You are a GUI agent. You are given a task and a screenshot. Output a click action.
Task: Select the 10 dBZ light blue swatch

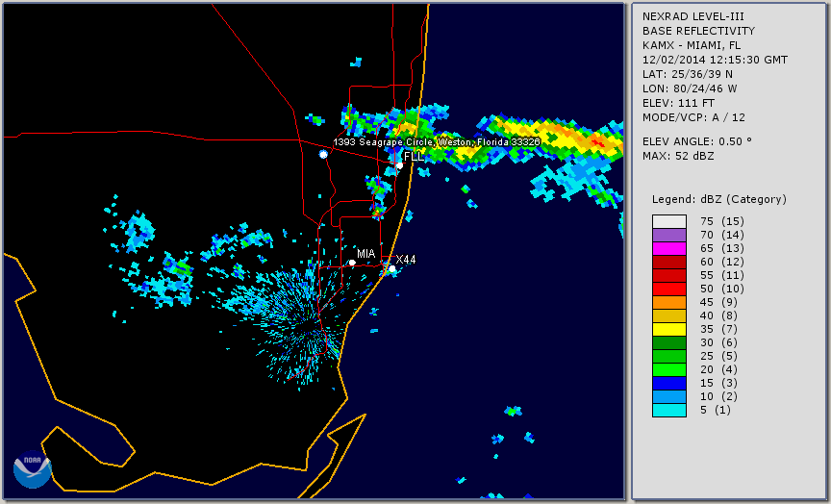coord(668,396)
